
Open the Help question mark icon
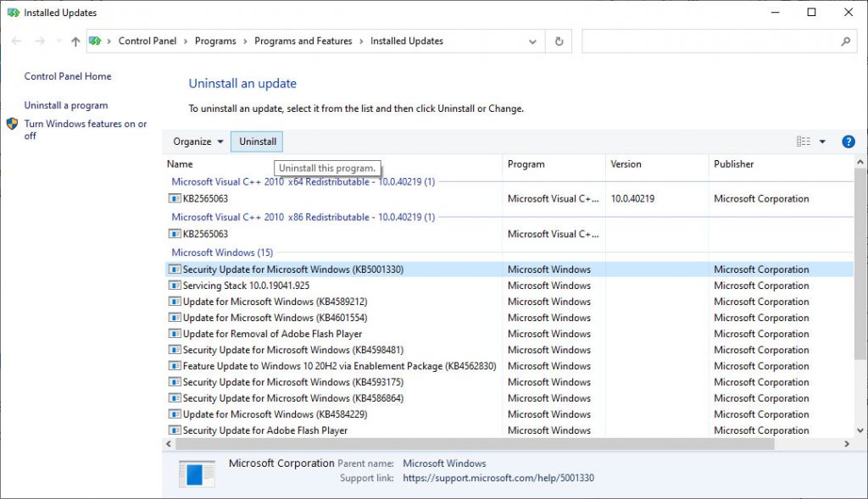(x=848, y=141)
